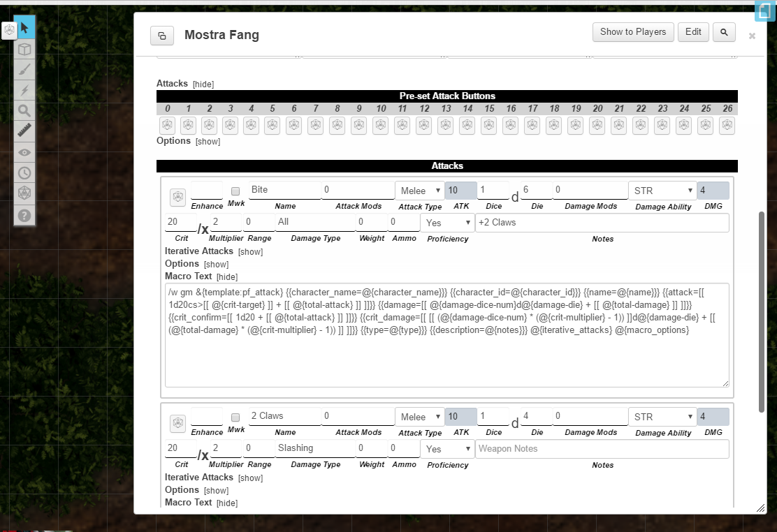This screenshot has height=532, width=777.
Task: Toggle Mwk checkbox for 2 Claws attack
Action: click(235, 418)
